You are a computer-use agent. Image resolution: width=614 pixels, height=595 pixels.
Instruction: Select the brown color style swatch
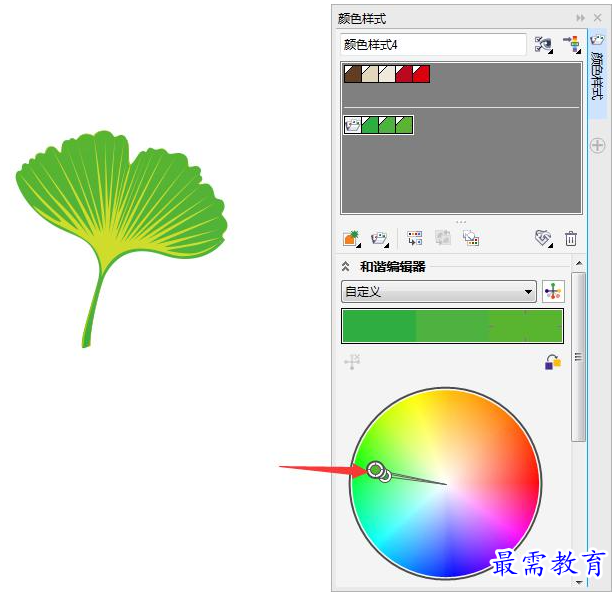coord(352,74)
